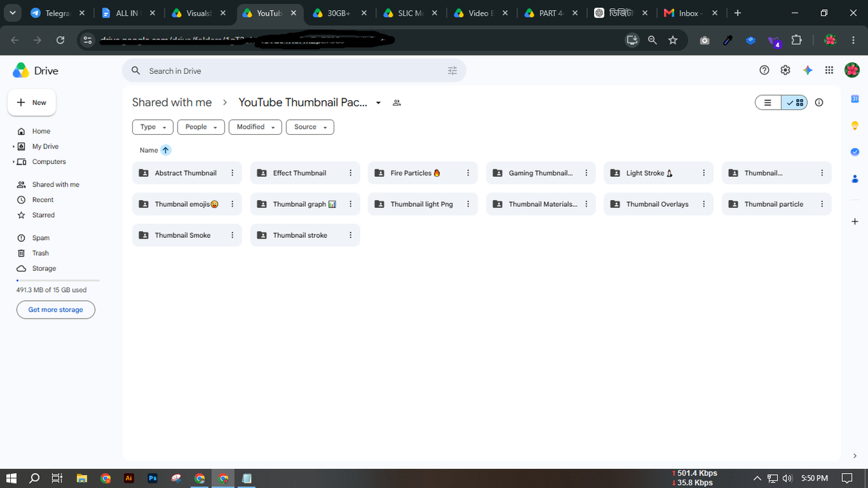
Task: Show hidden system tray icons
Action: [757, 478]
